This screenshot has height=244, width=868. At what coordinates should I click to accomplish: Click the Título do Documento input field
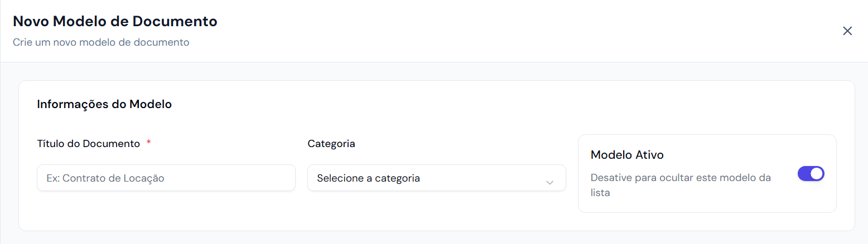click(x=166, y=178)
